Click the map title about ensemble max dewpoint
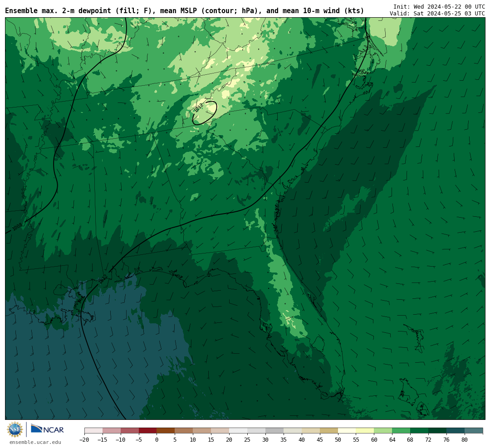 [x=184, y=11]
